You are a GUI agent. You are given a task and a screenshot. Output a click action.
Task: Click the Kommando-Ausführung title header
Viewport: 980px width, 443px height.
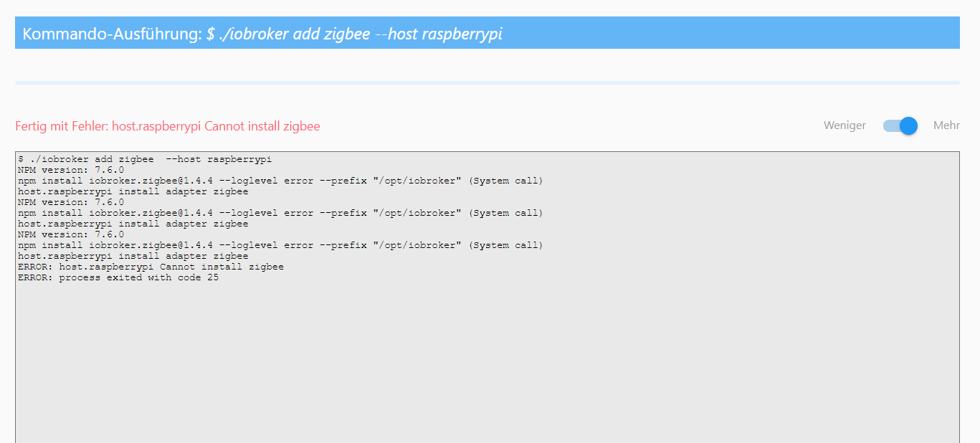pos(487,33)
